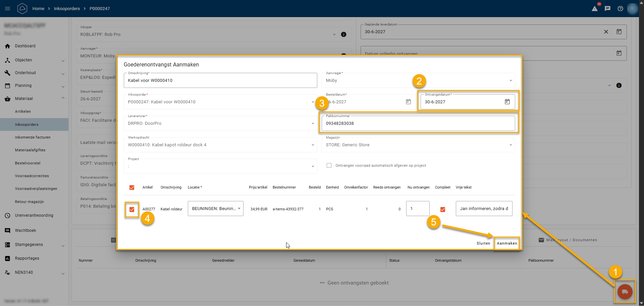Click the help question mark icon
Viewport: 644px width, 306px height.
620,9
